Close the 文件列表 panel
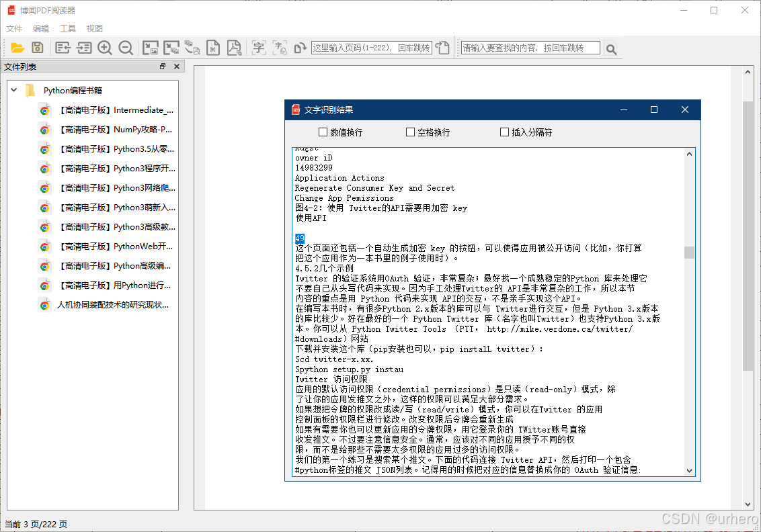 [177, 66]
